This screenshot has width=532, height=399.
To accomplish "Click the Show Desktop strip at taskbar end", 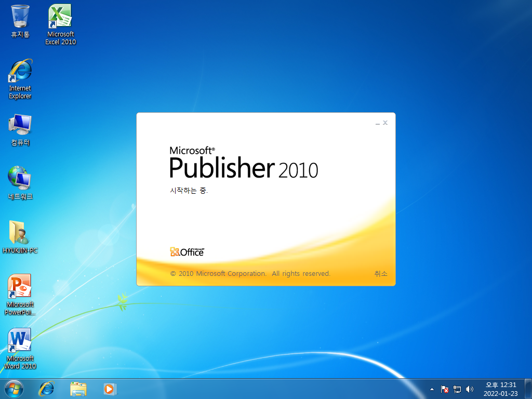I will pos(528,389).
